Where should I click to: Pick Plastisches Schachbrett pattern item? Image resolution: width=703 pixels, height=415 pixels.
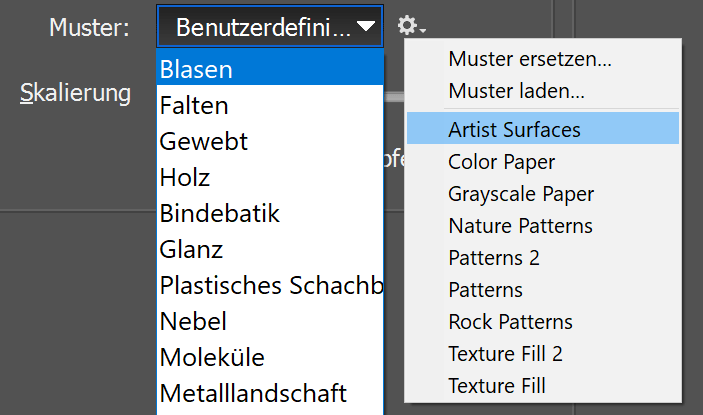(270, 285)
